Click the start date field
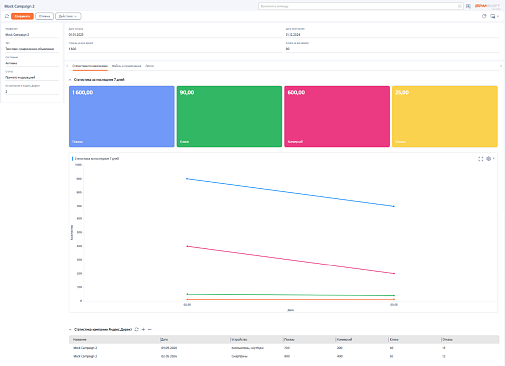The image size is (505, 366). [x=175, y=35]
